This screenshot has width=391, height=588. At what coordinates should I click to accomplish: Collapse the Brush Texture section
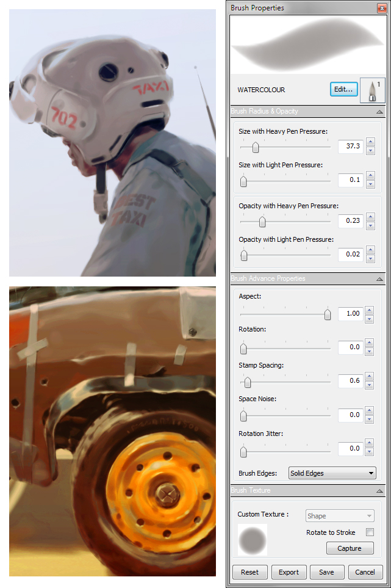379,490
